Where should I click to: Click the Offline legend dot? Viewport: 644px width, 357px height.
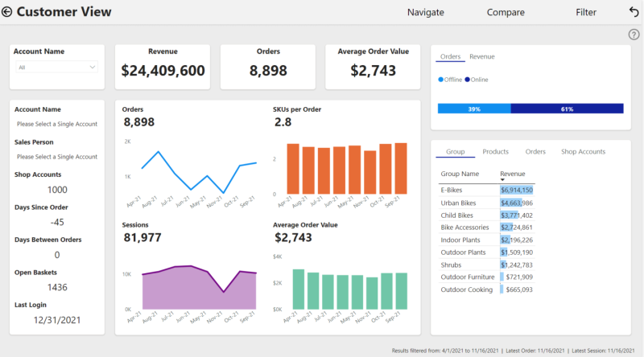440,80
